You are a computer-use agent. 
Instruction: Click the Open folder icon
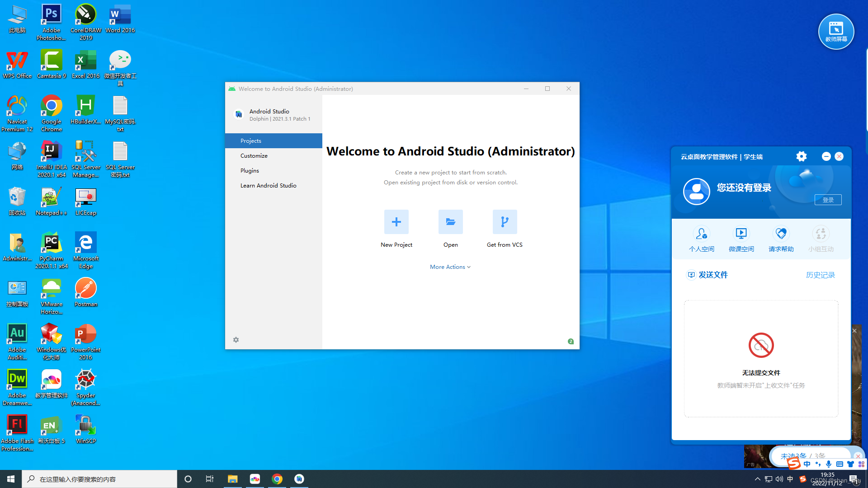[450, 222]
